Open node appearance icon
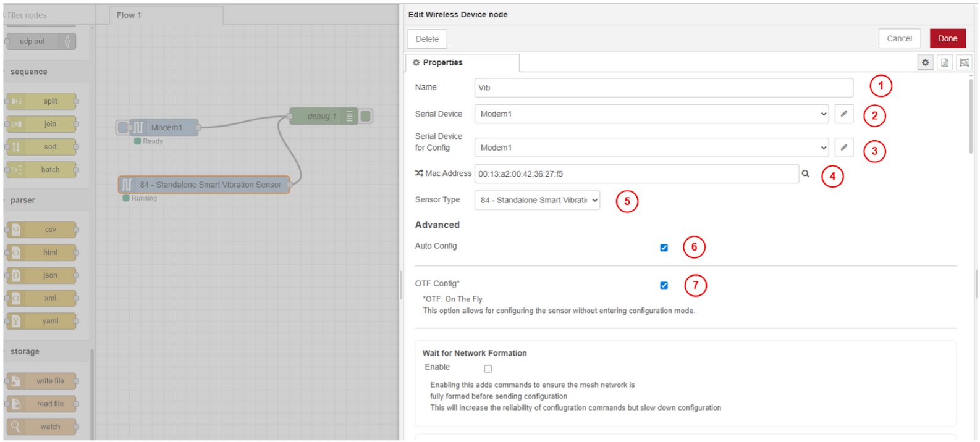980x442 pixels. tap(963, 62)
